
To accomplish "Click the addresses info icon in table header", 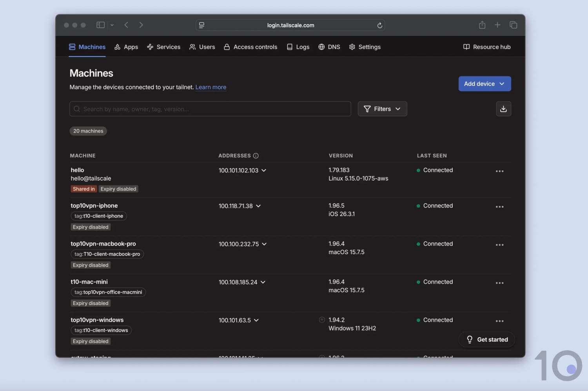I will [x=256, y=156].
